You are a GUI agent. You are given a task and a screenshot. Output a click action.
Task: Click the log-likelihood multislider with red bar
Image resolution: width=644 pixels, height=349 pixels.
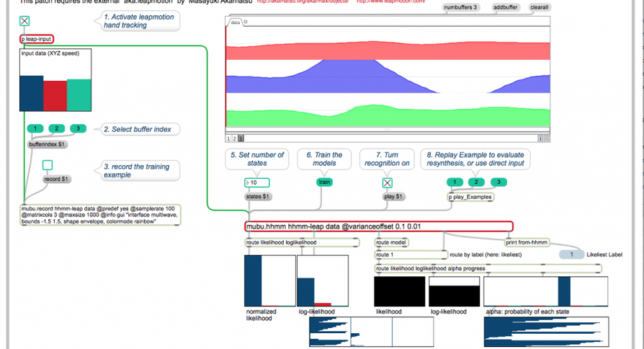pos(323,280)
